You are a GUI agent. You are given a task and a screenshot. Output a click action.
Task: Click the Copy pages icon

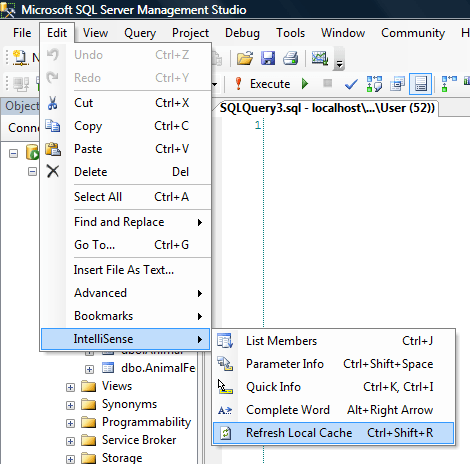coord(53,126)
